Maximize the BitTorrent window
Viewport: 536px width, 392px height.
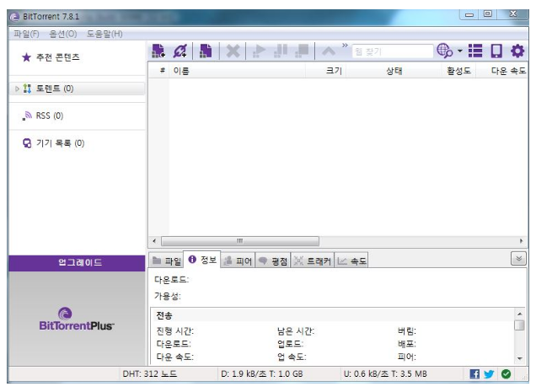tap(488, 14)
